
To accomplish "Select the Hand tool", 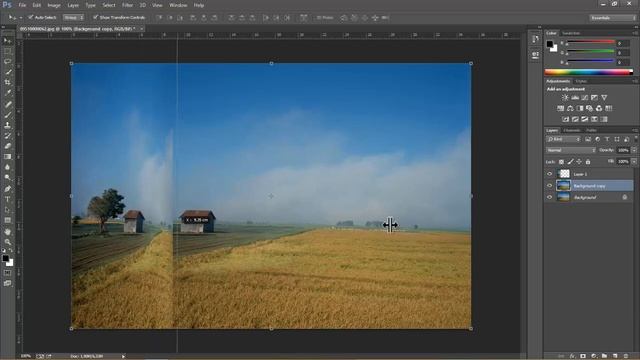I will tap(7, 231).
